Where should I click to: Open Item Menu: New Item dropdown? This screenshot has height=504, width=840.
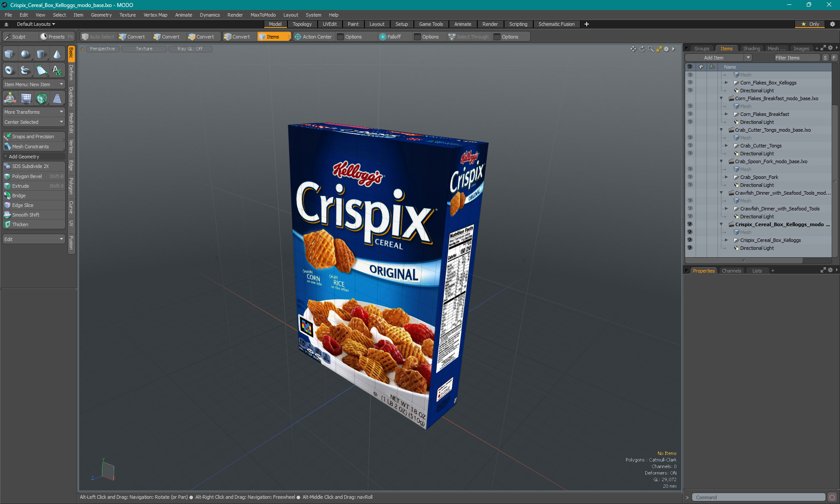click(x=34, y=84)
